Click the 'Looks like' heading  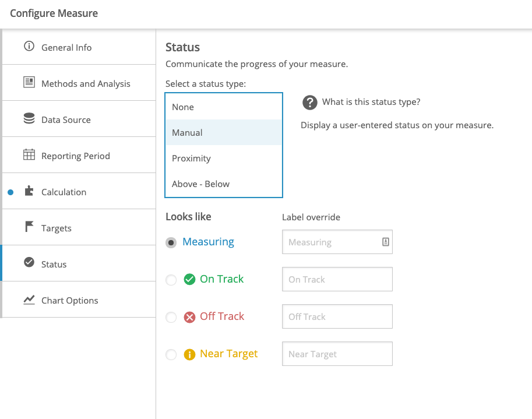(188, 216)
